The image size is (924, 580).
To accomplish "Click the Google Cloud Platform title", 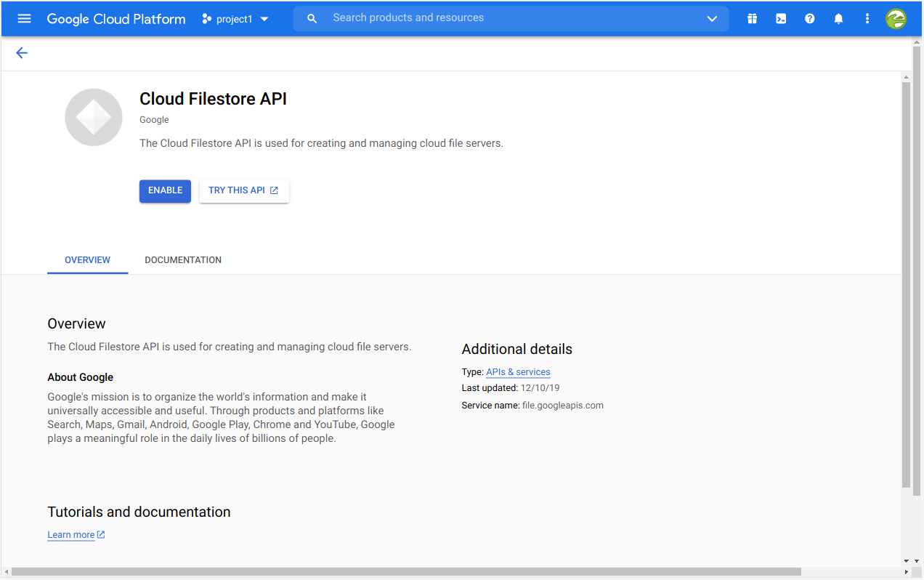I will 116,19.
